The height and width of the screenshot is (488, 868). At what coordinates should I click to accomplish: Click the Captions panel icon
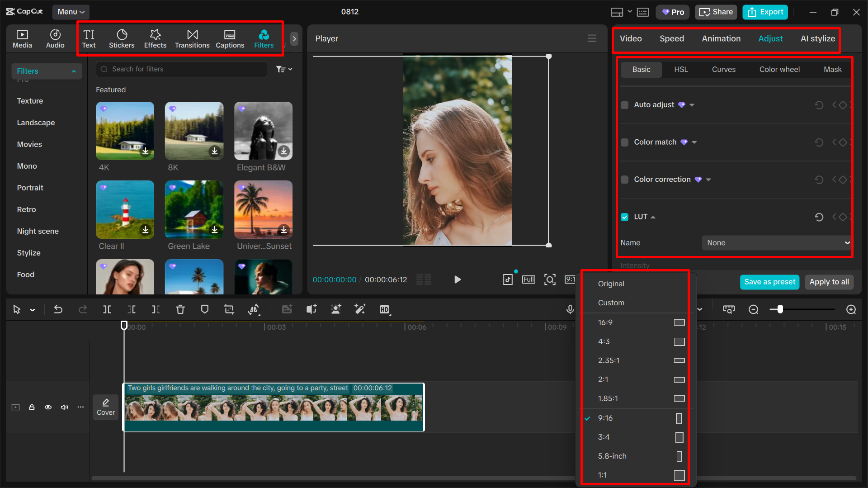[x=230, y=38]
